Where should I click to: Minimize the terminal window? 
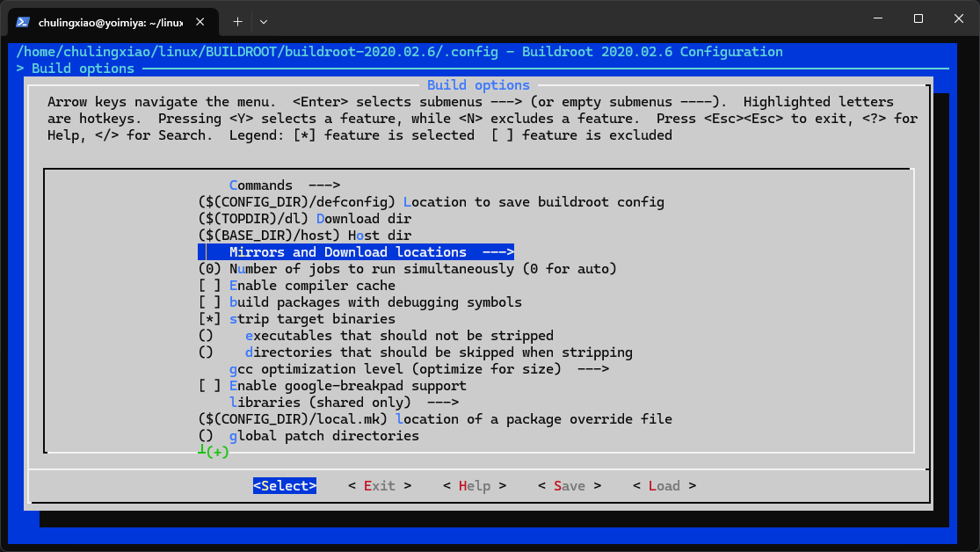click(878, 18)
